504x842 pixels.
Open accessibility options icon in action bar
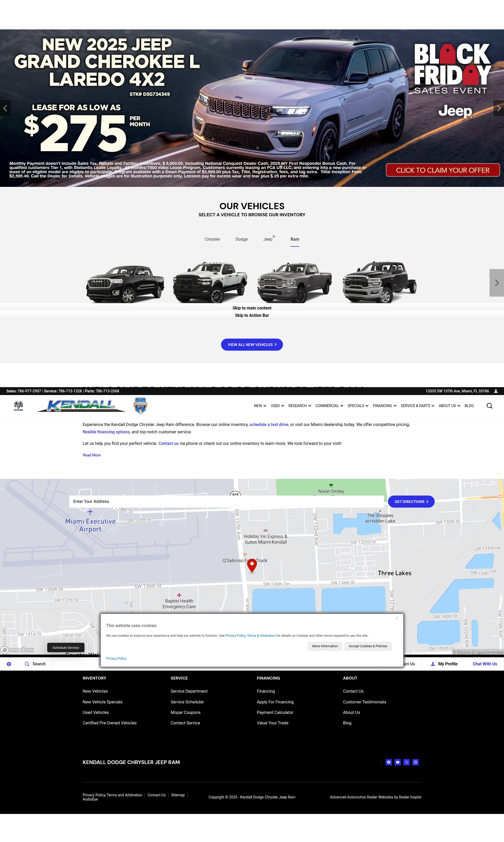9,664
